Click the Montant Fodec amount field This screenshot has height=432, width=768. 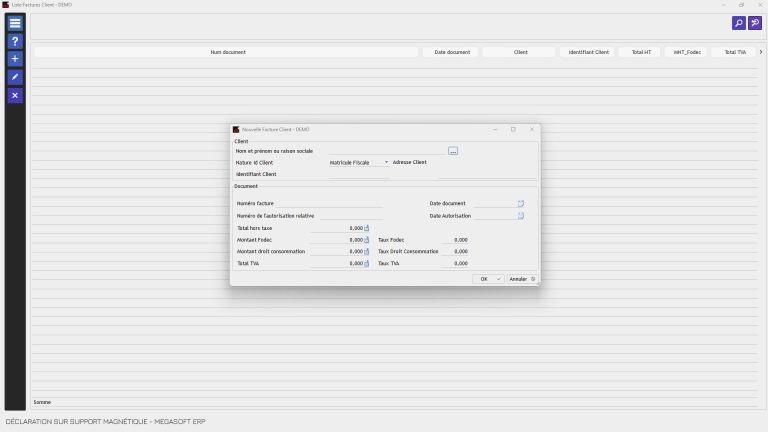point(336,240)
